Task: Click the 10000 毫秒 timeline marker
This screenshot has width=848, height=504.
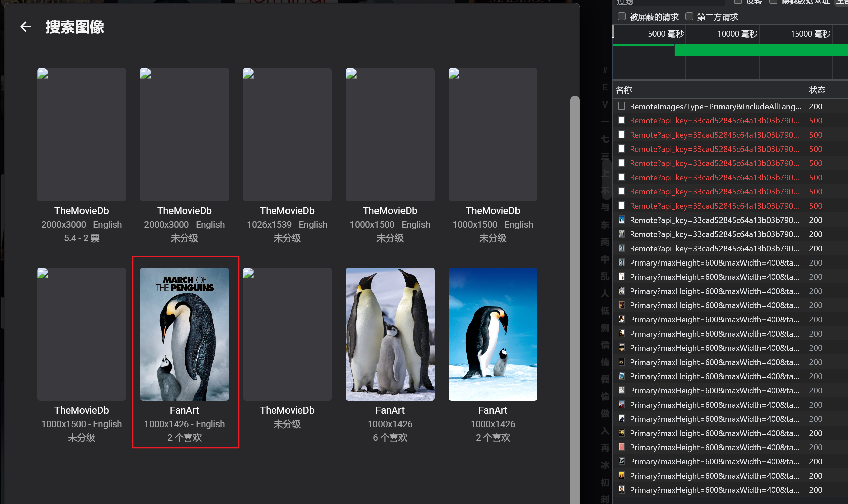Action: click(x=738, y=34)
